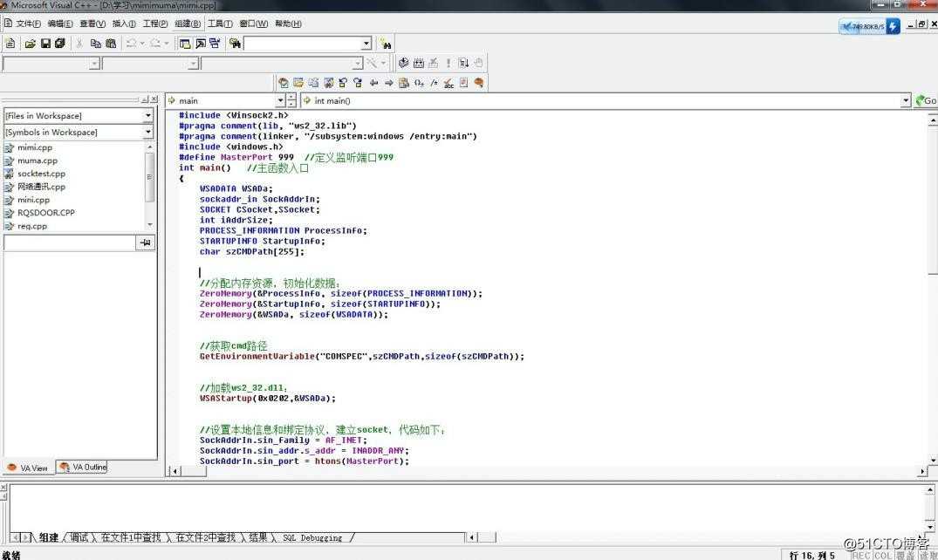Click the VA panel filter input field
The height and width of the screenshot is (560, 938).
click(70, 242)
